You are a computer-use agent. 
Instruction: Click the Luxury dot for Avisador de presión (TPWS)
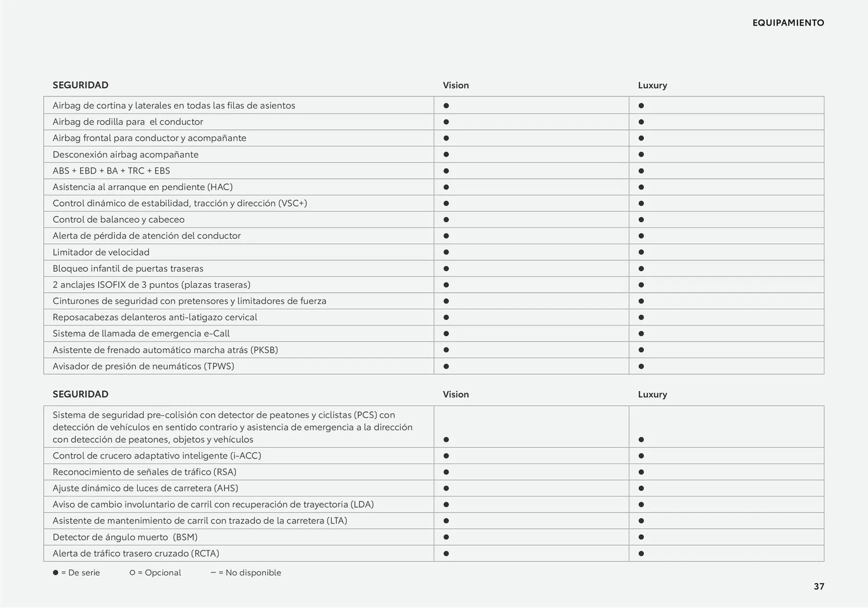[641, 366]
